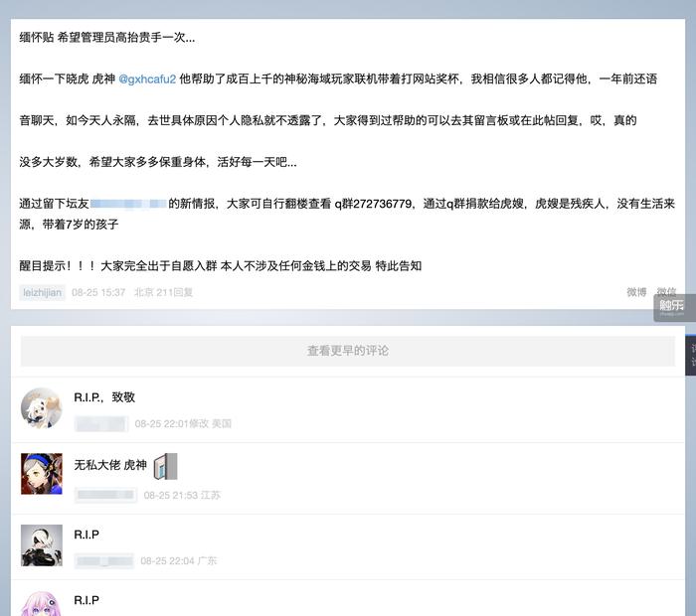Click the R.I.P.，致敬 comment text
The width and height of the screenshot is (696, 616).
tap(104, 397)
